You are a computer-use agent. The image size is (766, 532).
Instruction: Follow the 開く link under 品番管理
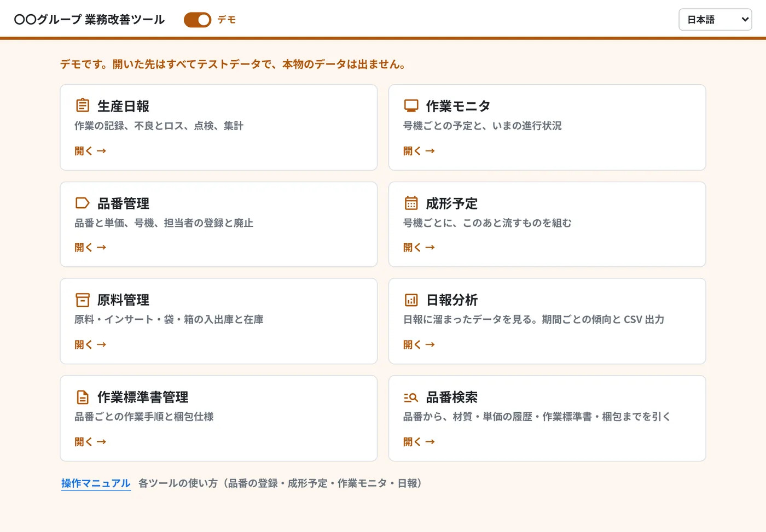(90, 248)
